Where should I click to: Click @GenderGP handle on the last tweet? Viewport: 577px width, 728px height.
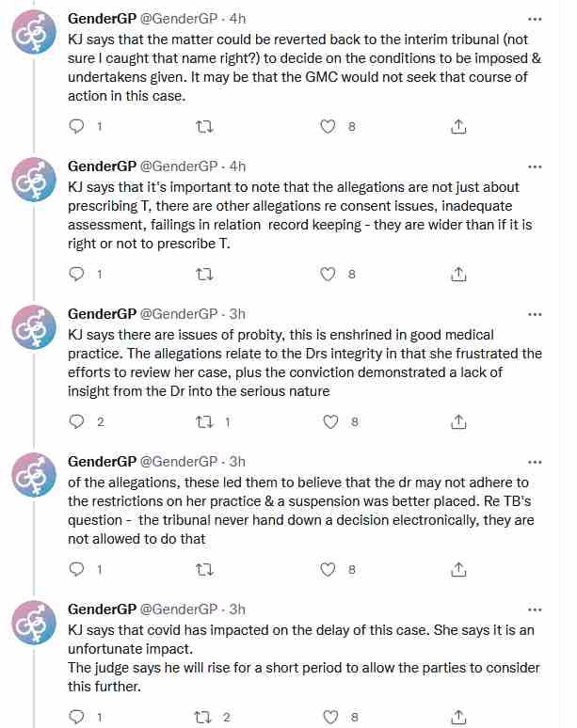(179, 609)
